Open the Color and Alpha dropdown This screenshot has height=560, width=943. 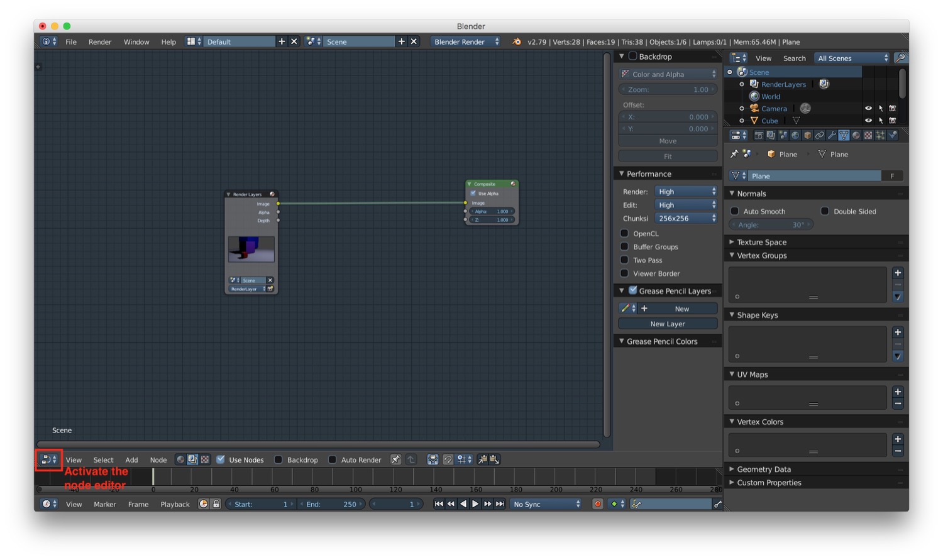tap(668, 74)
